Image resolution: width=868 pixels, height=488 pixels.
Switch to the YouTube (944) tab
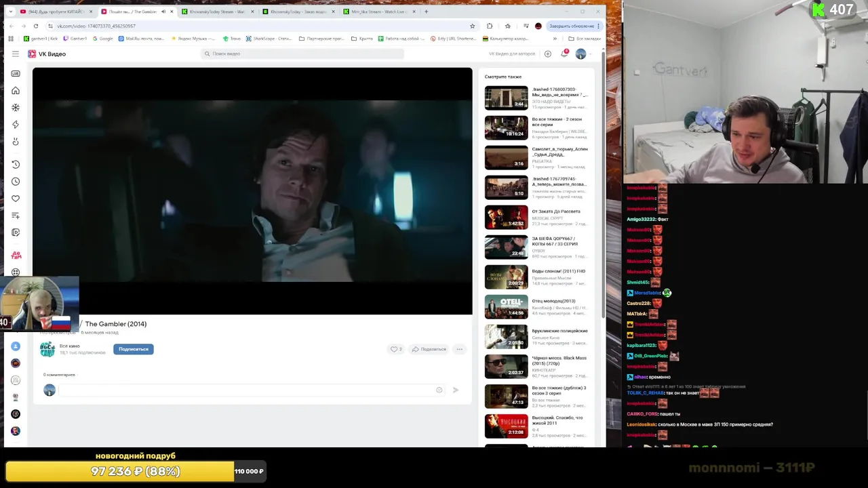pos(56,12)
